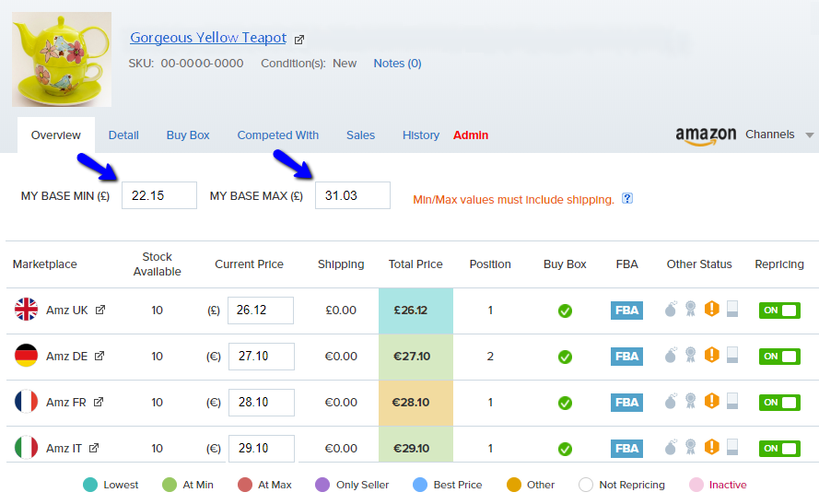The height and width of the screenshot is (504, 819).
Task: Click the Amz FR marketplace name
Action: tap(65, 402)
